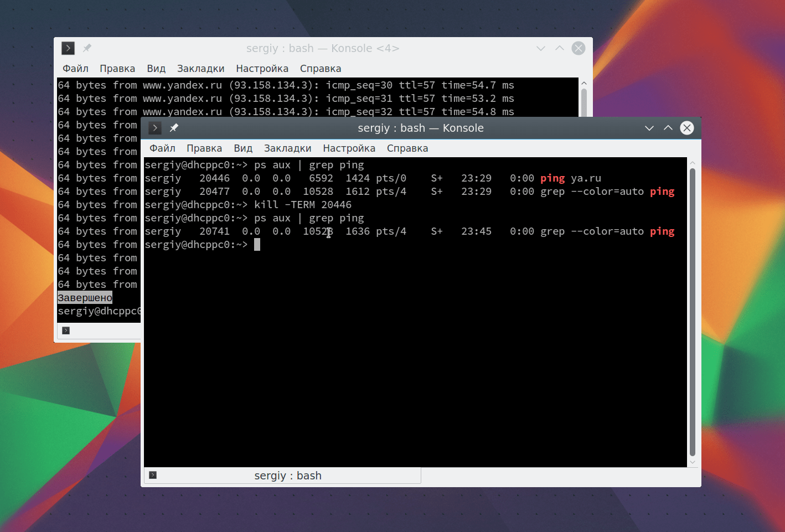The width and height of the screenshot is (785, 532).
Task: Click terminal icon in 'sergiy : bash' tab
Action: coord(153,475)
